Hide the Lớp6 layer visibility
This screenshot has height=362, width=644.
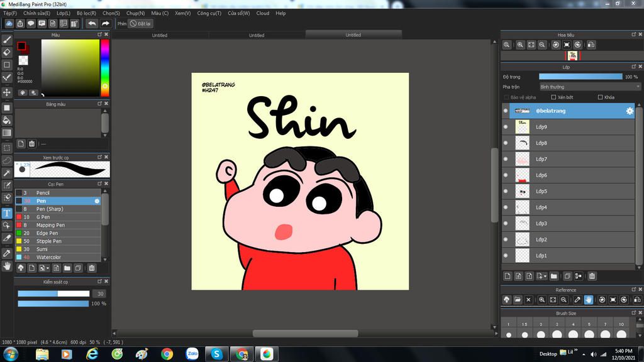pos(506,175)
